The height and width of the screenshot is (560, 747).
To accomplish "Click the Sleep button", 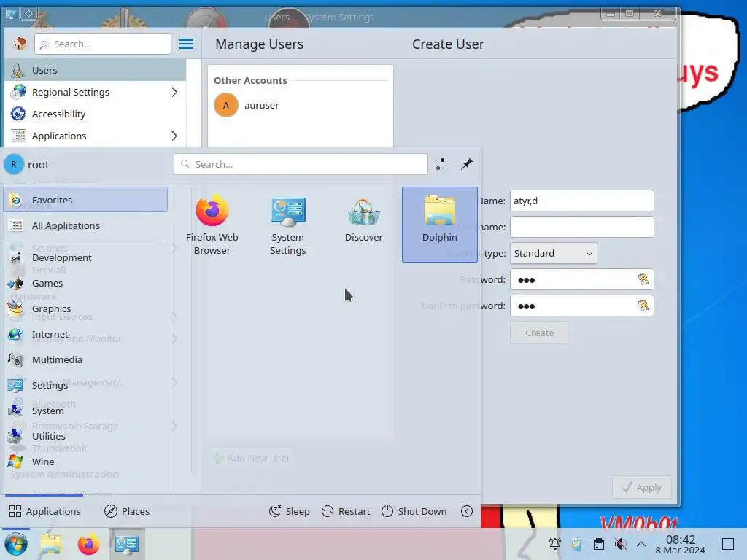I will pos(289,511).
